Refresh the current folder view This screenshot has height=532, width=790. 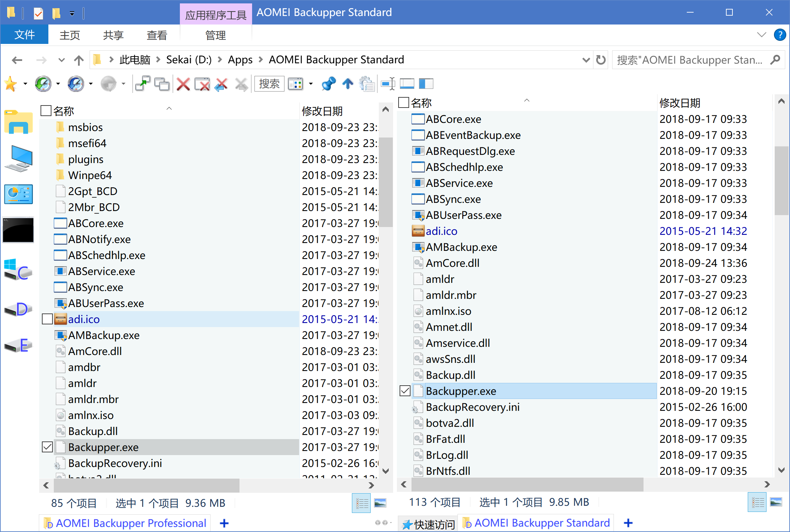pos(601,60)
